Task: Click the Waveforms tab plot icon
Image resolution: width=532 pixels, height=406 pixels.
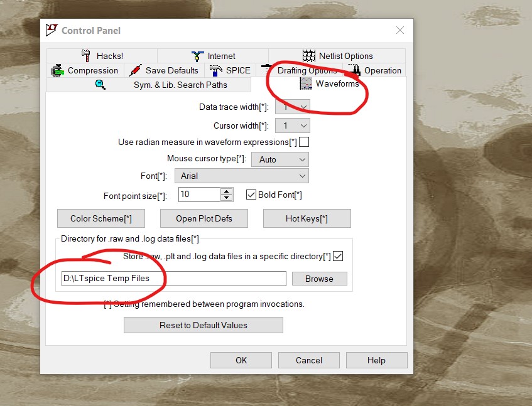Action: [306, 83]
